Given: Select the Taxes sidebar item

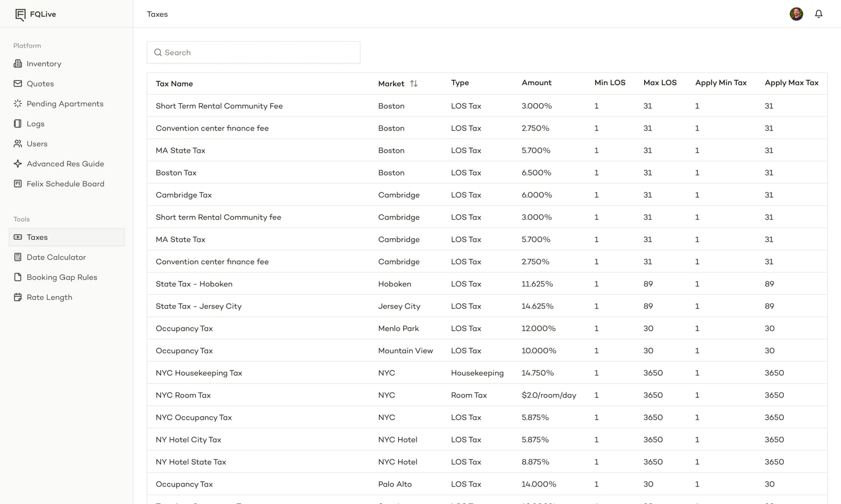Looking at the screenshot, I should click(x=67, y=237).
